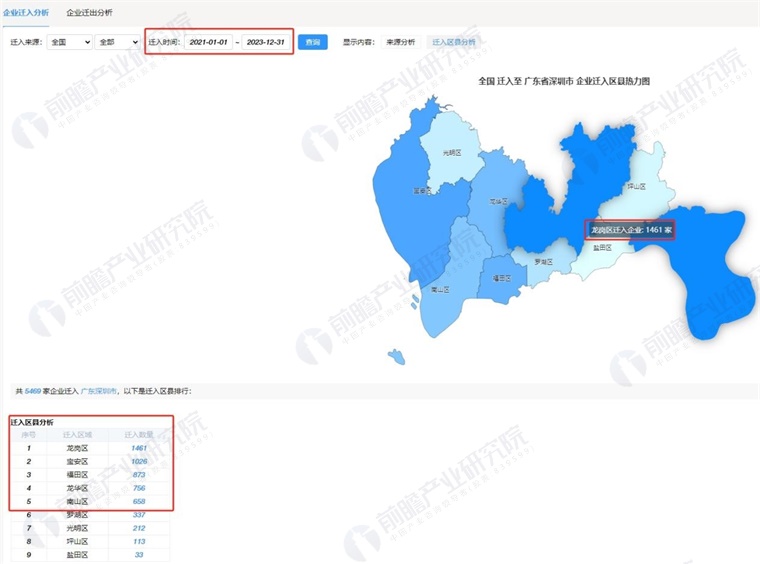Choose the 来源分析 display option

(400, 42)
